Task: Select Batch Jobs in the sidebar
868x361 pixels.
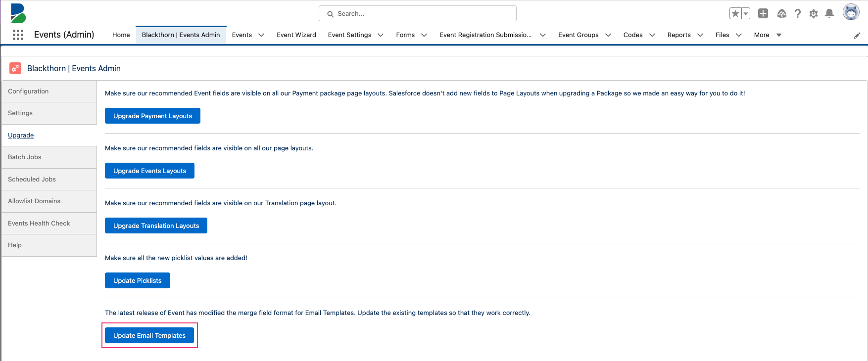Action: 49,157
